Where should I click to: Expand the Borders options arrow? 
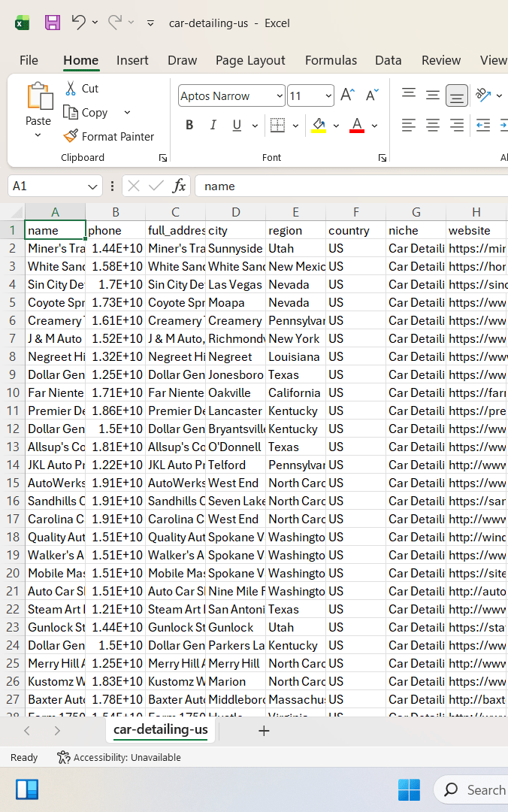pos(295,126)
